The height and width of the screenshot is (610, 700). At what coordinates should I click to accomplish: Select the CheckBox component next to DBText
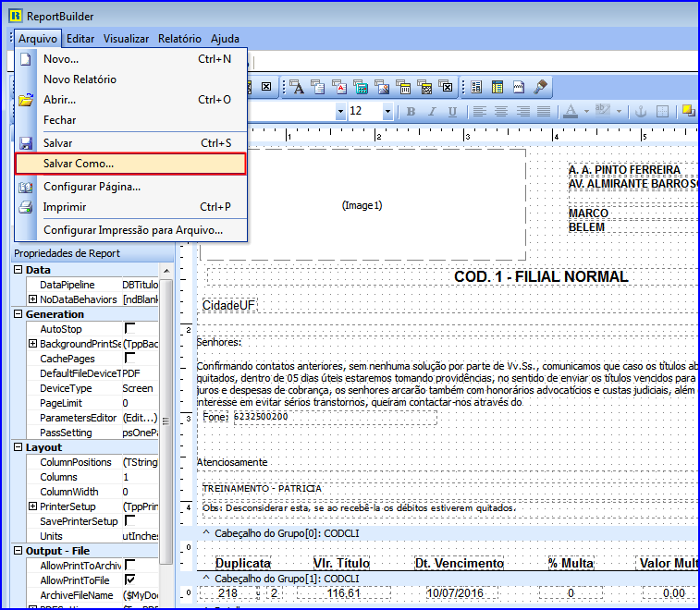[x=266, y=87]
